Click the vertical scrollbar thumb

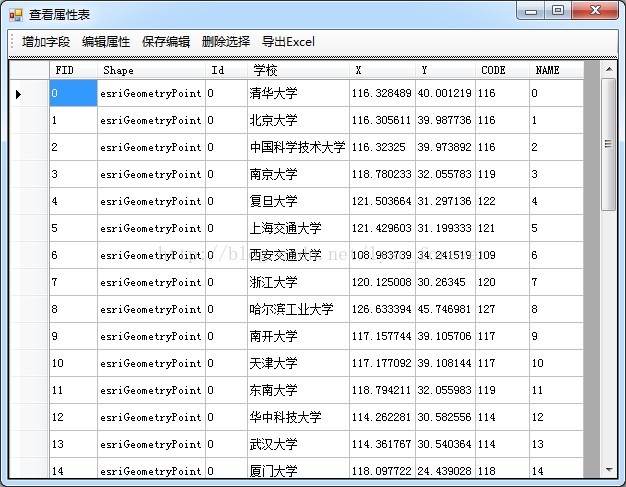pyautogui.click(x=609, y=144)
